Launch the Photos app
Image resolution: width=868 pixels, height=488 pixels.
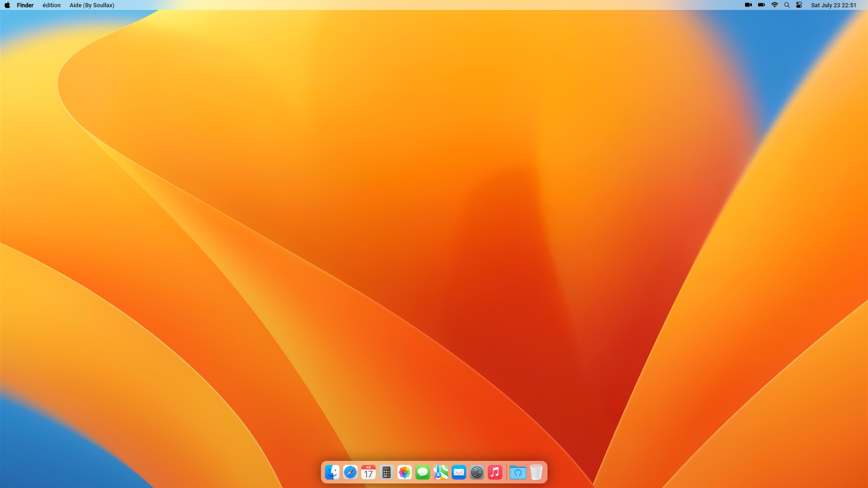[x=405, y=472]
